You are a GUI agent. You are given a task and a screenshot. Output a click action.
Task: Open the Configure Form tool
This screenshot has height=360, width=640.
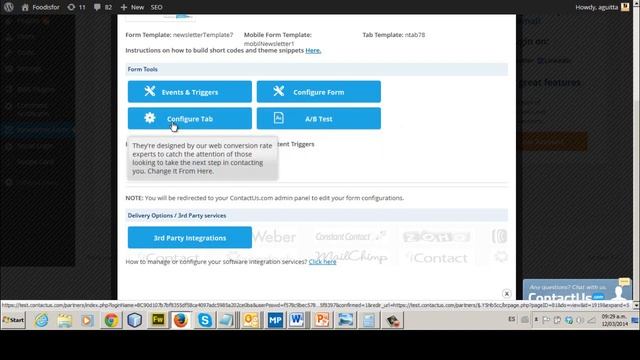pyautogui.click(x=318, y=91)
